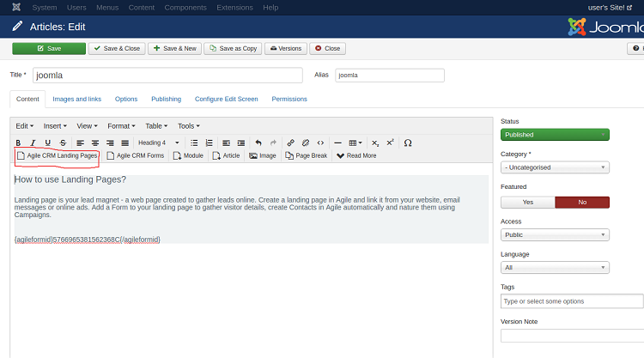Expand the editor Insert menu
The image size is (644, 358).
coord(55,126)
